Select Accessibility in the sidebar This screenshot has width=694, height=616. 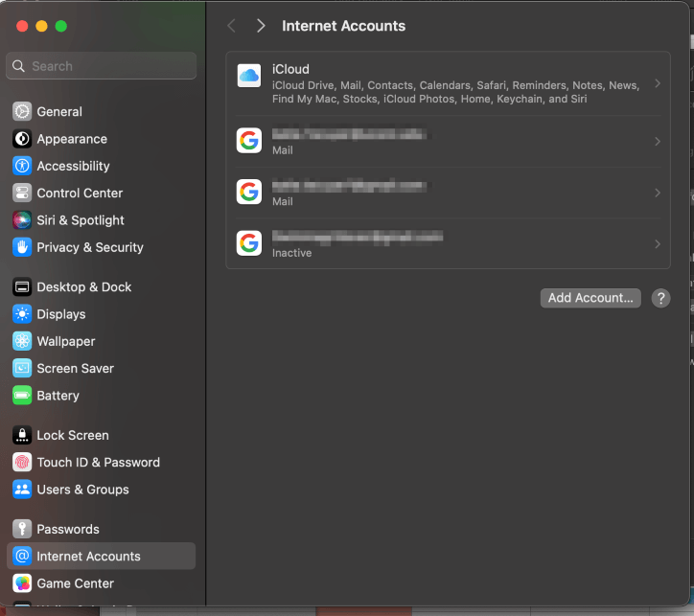[73, 166]
